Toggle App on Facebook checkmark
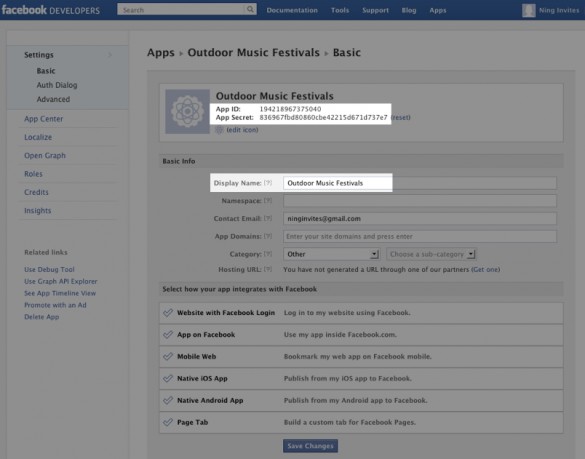 click(168, 334)
